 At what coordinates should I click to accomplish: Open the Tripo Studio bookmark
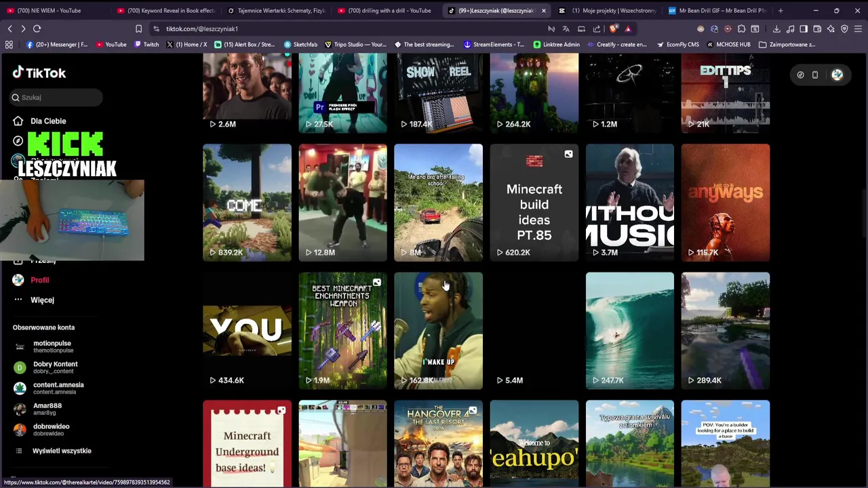click(355, 44)
